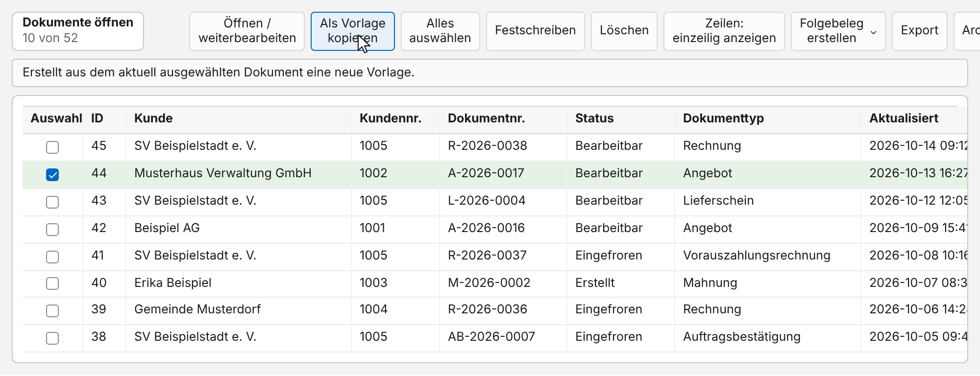Delete selection with the Löschen button
The width and height of the screenshot is (980, 376).
tap(624, 31)
